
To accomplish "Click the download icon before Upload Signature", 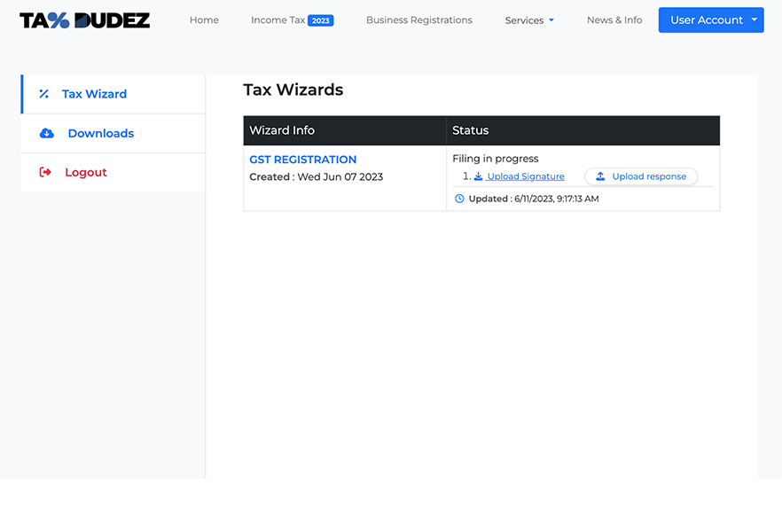I will (478, 176).
